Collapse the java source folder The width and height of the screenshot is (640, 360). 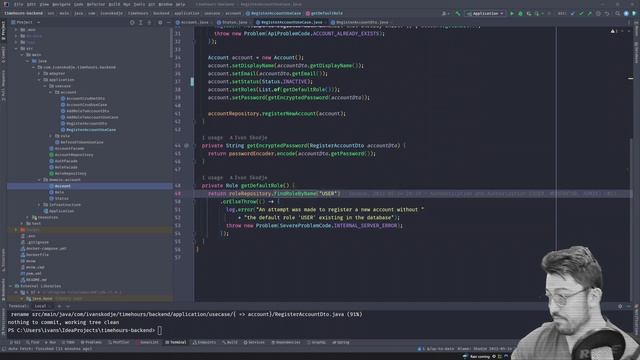[28, 61]
